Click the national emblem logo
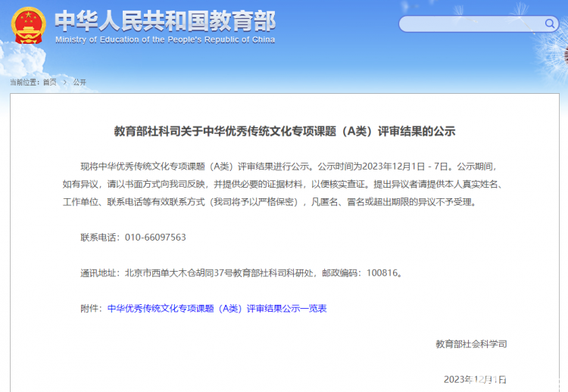This screenshot has height=392, width=568. tap(29, 25)
